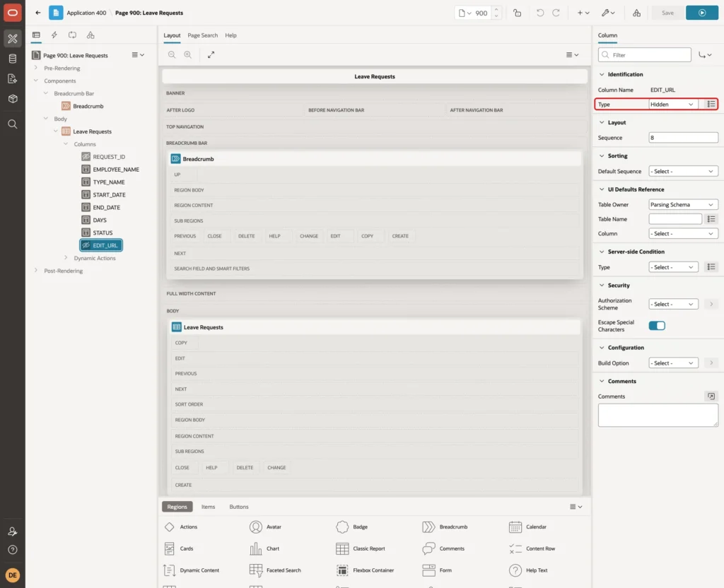724x588 pixels.
Task: Open the rendering tree options menu
Action: (138, 55)
